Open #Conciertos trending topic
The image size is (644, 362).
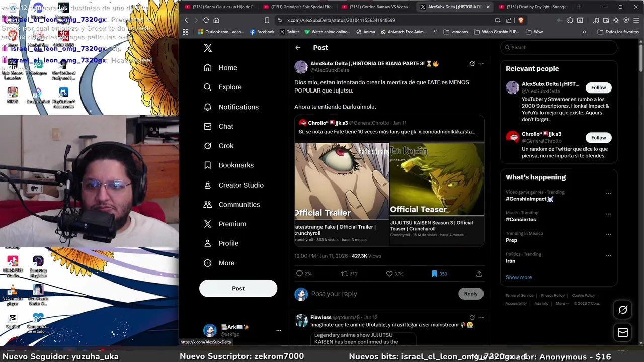pos(521,219)
